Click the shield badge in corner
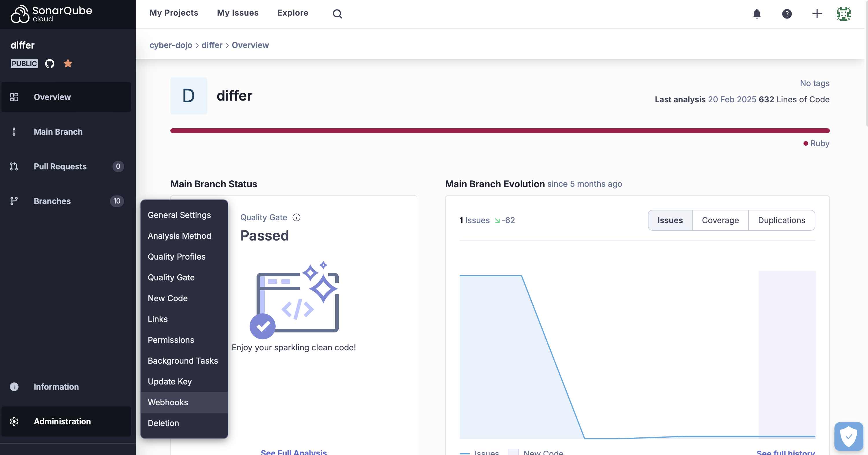This screenshot has width=868, height=455. click(848, 436)
